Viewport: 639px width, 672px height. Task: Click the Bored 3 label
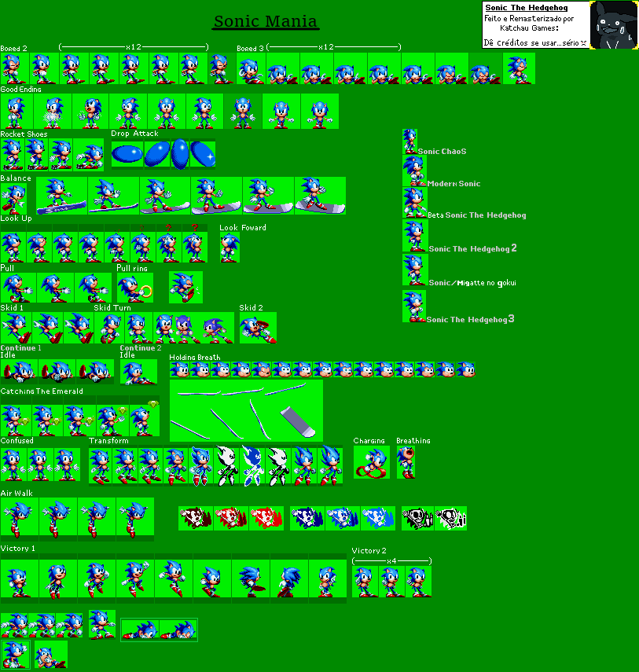point(250,49)
